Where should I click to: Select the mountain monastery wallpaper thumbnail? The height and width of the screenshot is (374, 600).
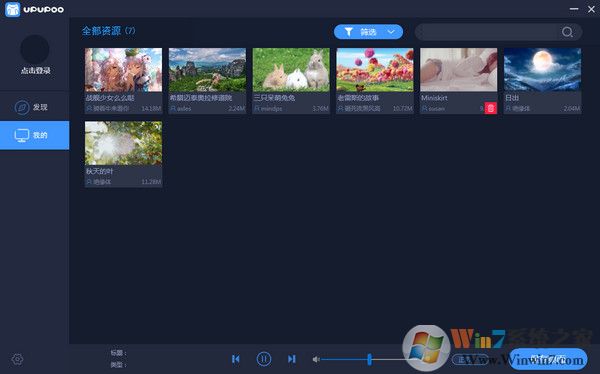(x=207, y=70)
